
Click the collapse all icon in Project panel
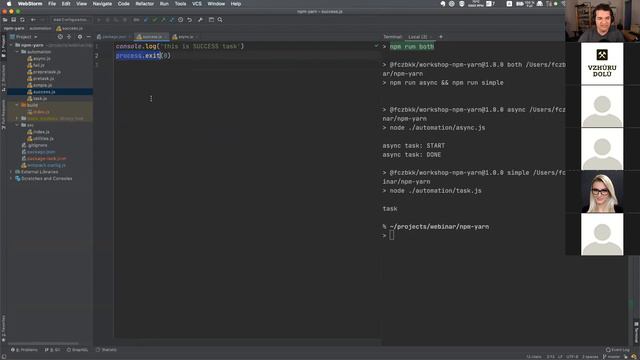pyautogui.click(x=69, y=37)
